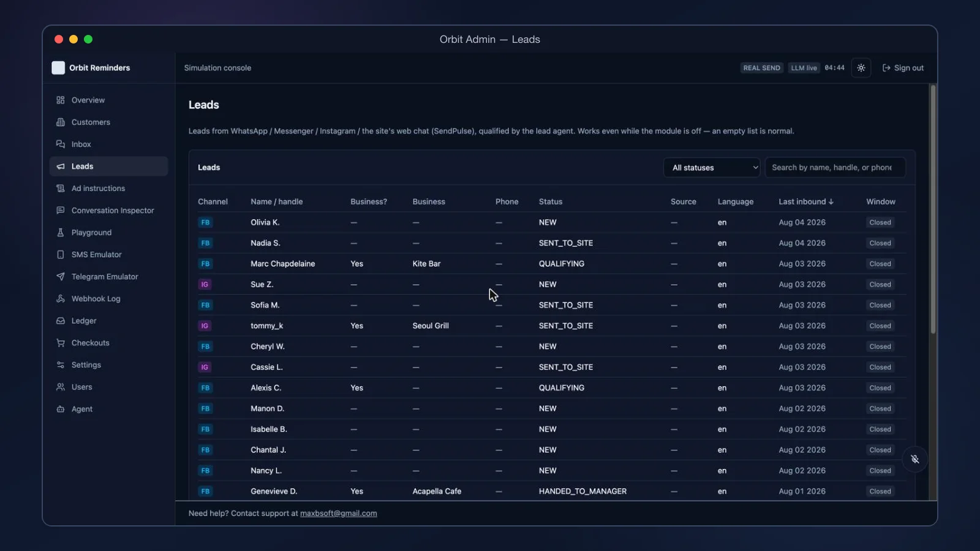The width and height of the screenshot is (980, 551).
Task: Click the REAL SEND badge
Action: (x=761, y=68)
